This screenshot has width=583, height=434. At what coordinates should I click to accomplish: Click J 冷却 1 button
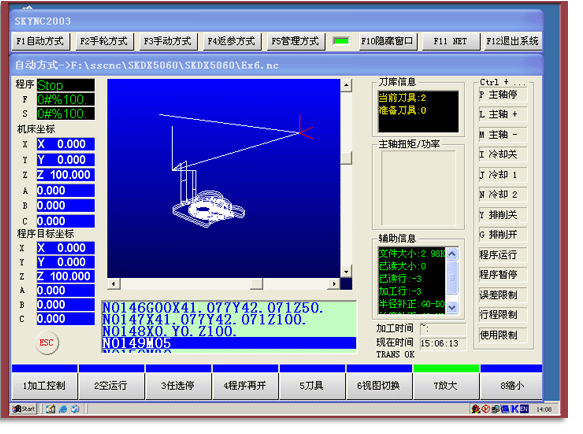(x=502, y=175)
